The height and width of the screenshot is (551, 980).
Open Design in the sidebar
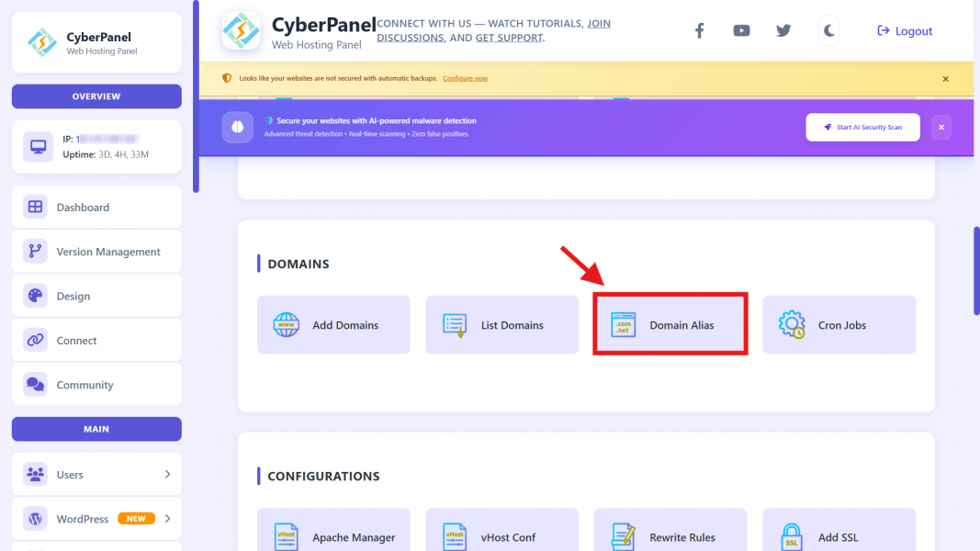point(96,296)
